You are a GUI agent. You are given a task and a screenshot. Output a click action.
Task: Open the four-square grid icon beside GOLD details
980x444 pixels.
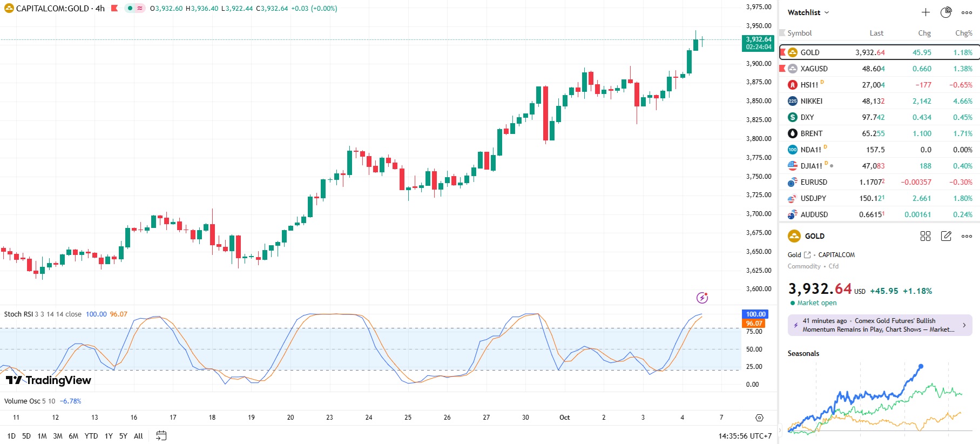[x=925, y=236]
